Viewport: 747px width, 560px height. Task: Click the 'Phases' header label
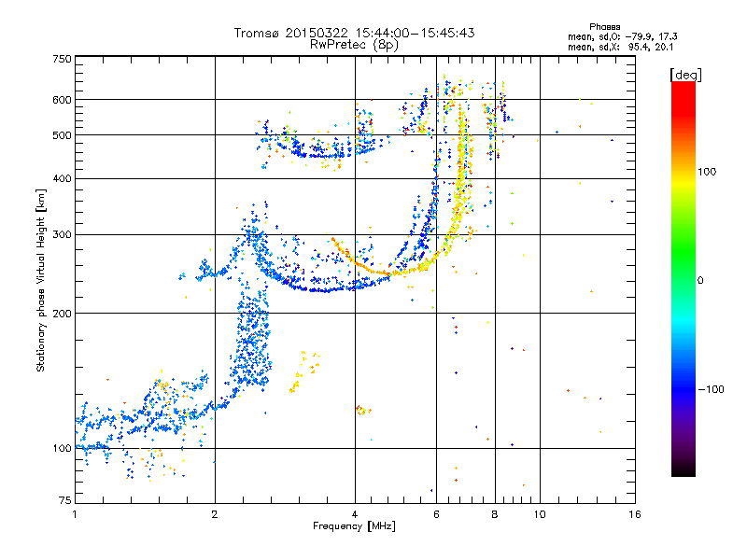pos(604,27)
